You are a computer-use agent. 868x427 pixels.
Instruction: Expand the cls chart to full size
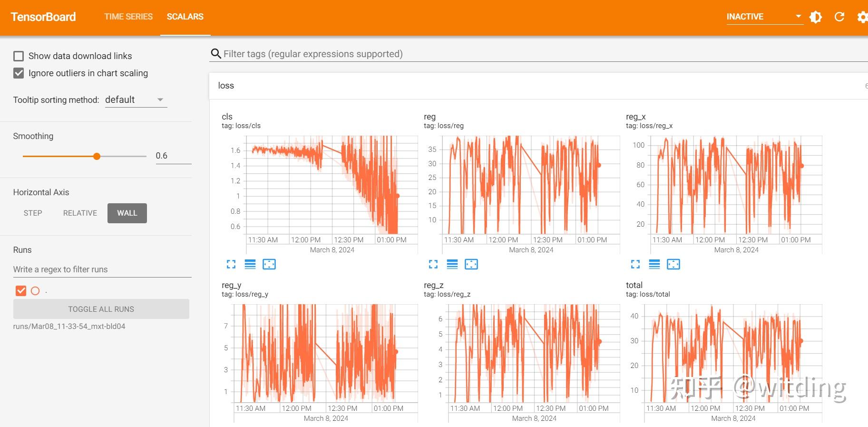(231, 264)
